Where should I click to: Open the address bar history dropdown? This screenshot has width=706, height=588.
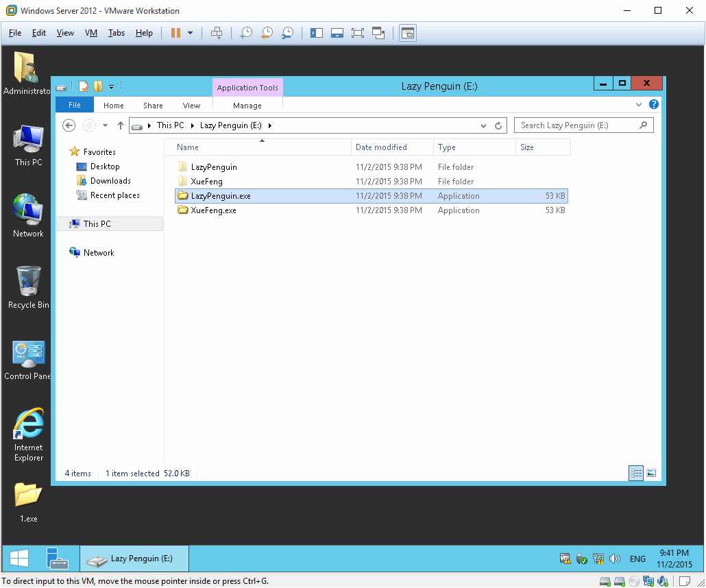tap(483, 125)
